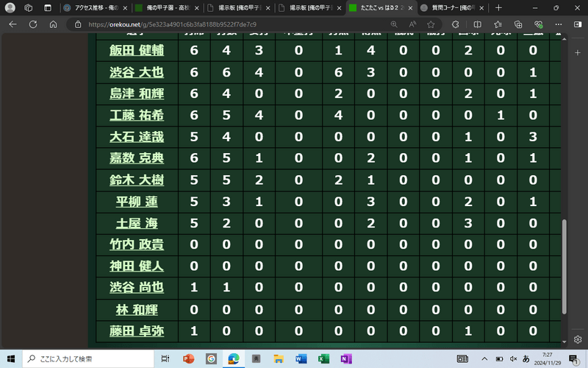This screenshot has height=368, width=588.
Task: Switch to the 質問コーナー tab
Action: coord(448,7)
